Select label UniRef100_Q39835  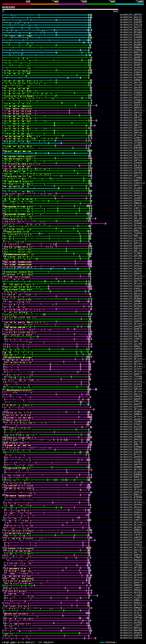(131, 72)
